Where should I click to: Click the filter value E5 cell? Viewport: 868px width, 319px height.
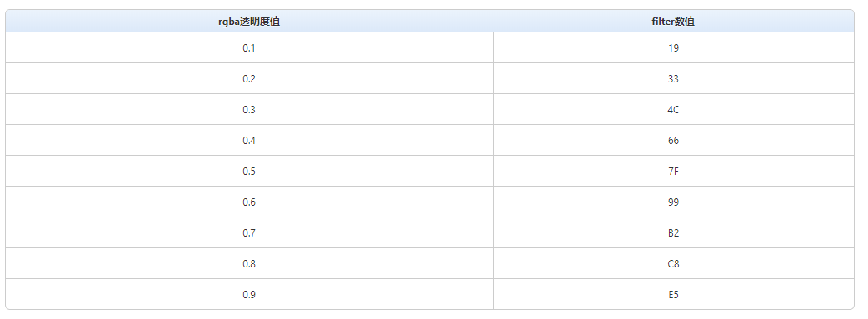(674, 295)
